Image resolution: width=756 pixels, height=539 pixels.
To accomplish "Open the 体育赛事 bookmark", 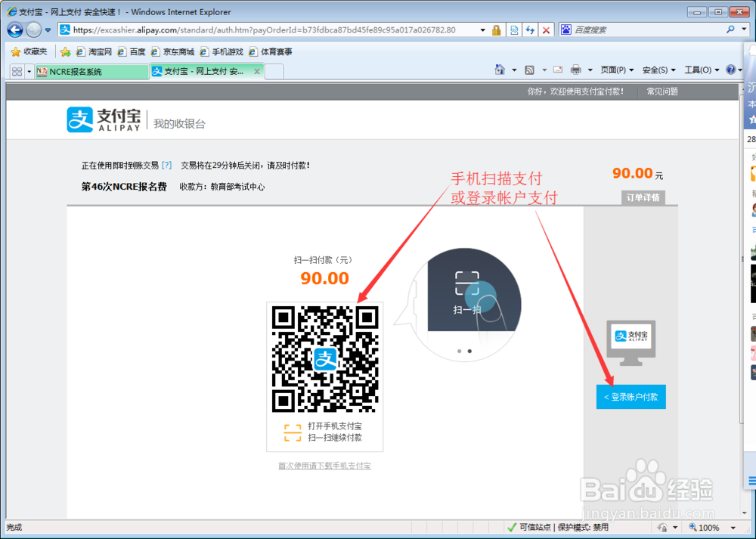I will (x=271, y=51).
